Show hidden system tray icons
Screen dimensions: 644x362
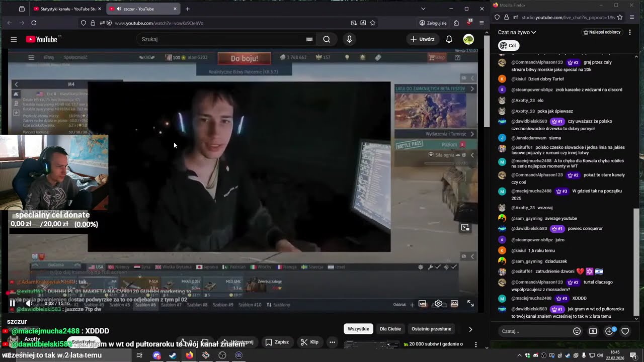tap(520, 355)
